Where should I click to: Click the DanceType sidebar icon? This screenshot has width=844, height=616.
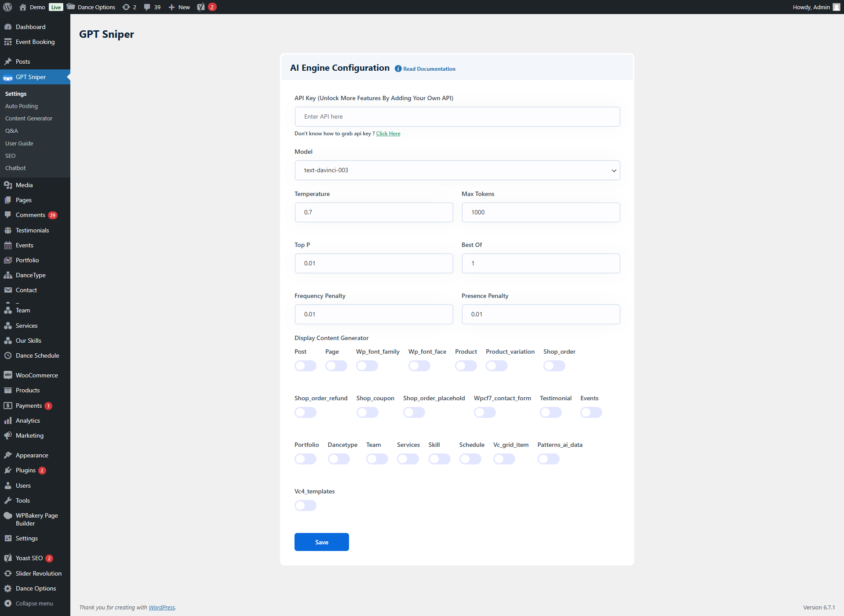pyautogui.click(x=8, y=275)
